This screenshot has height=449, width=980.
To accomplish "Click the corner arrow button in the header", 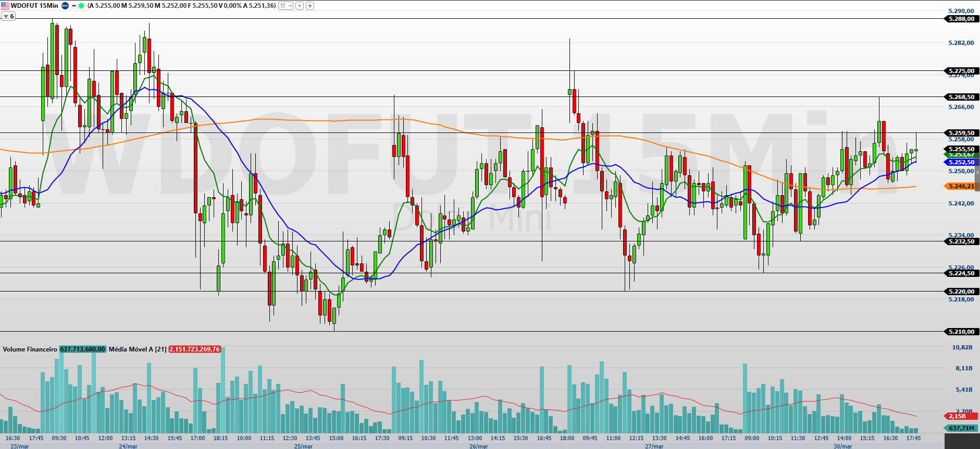I will [x=299, y=6].
